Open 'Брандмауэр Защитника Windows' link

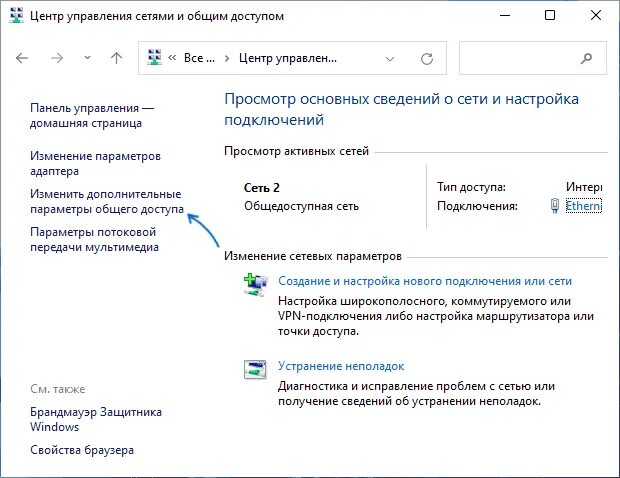tap(96, 419)
